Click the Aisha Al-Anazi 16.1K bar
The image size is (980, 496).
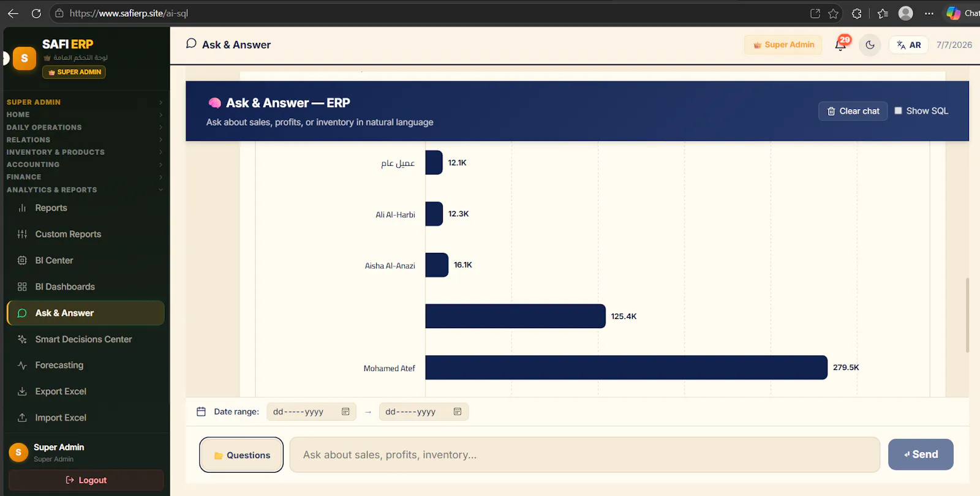tap(437, 265)
